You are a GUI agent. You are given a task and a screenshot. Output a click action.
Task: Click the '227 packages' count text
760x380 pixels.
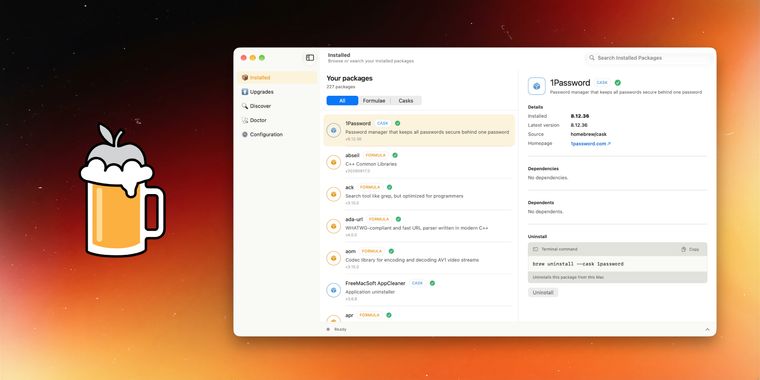tap(341, 87)
